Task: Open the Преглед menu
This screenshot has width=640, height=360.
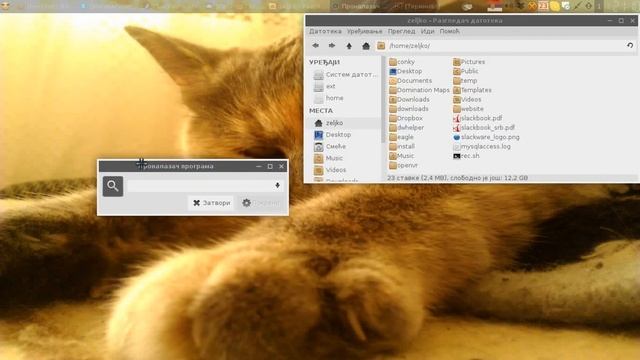Action: tap(402, 31)
